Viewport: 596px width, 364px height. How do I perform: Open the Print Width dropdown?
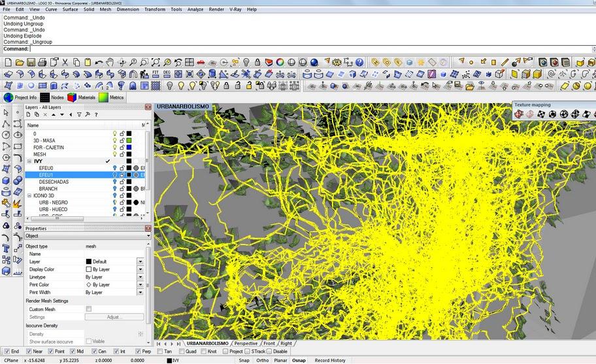[141, 293]
